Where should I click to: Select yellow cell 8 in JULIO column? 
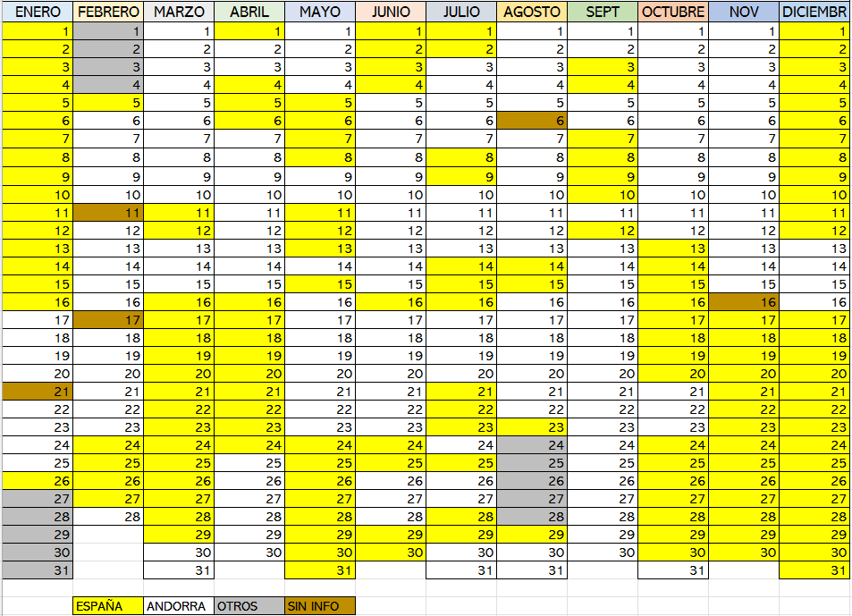click(x=461, y=157)
